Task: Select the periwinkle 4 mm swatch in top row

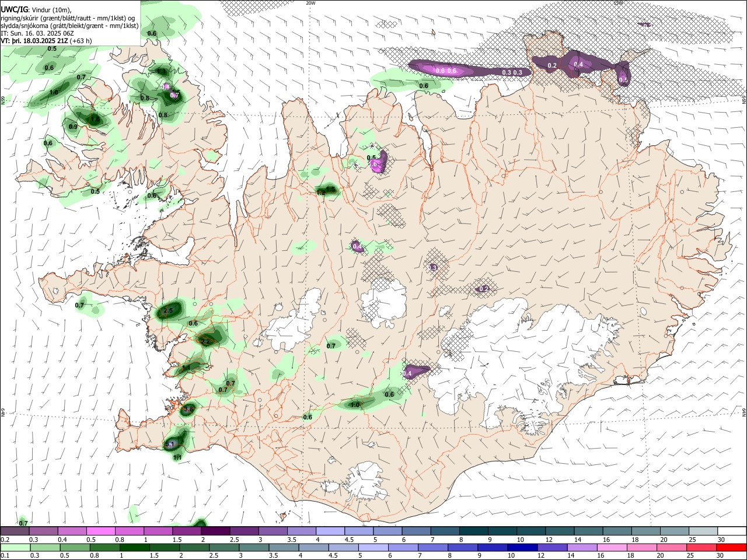Action: [330, 531]
